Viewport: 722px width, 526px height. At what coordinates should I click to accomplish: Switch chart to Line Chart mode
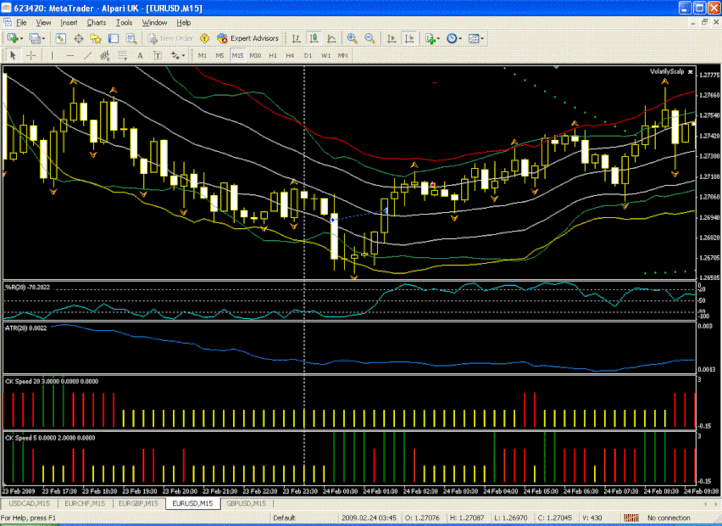(x=332, y=39)
